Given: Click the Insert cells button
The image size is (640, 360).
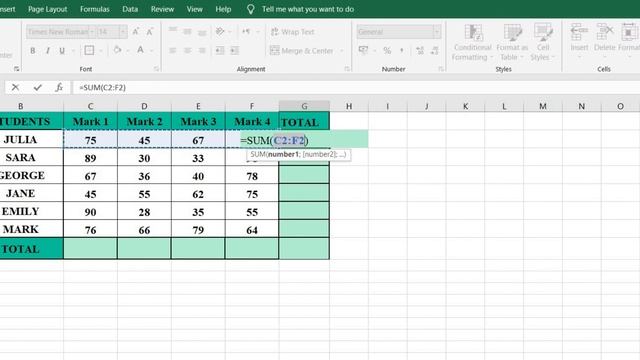Looking at the screenshot, I should (579, 40).
